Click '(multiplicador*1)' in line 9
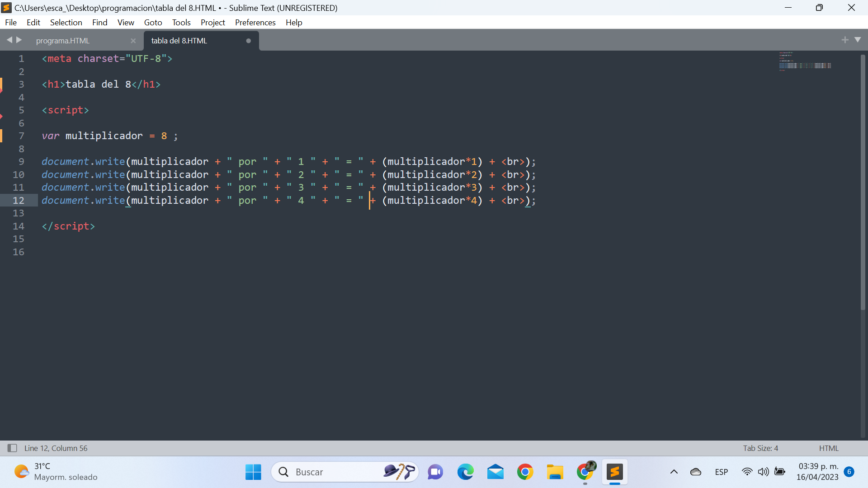Image resolution: width=868 pixels, height=488 pixels. point(432,162)
